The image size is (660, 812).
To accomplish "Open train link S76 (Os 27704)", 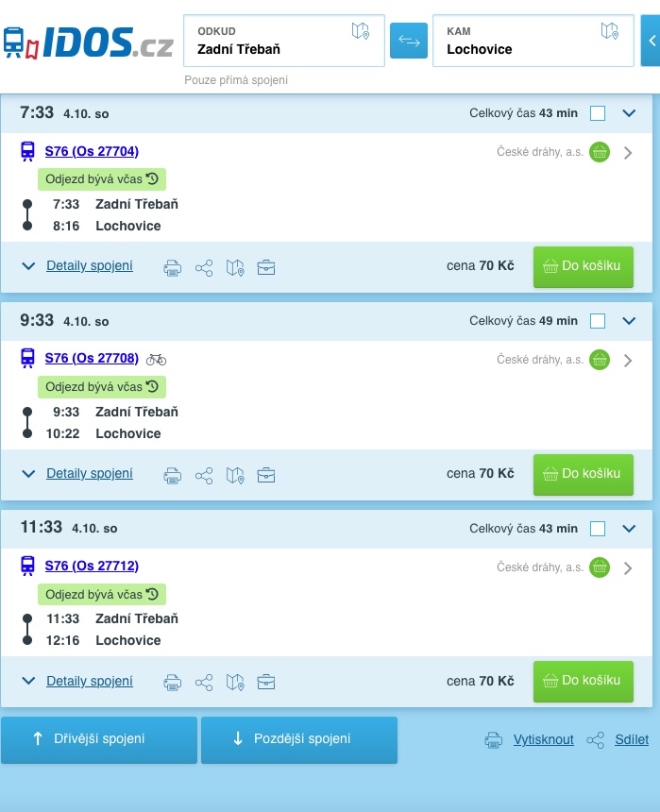I will point(92,151).
